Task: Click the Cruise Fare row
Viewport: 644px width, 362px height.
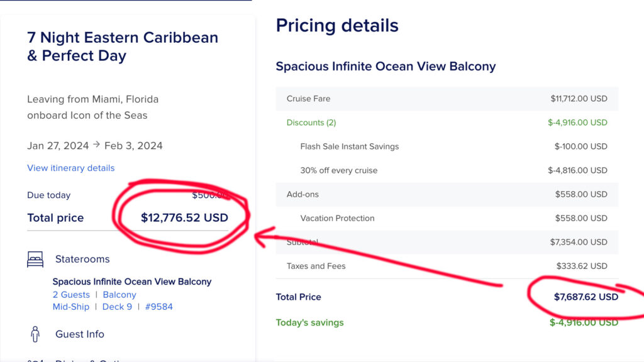Action: pos(447,99)
